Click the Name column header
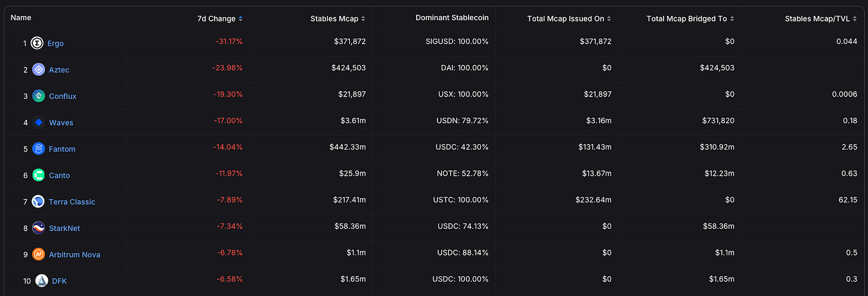The height and width of the screenshot is (296, 868). point(21,18)
